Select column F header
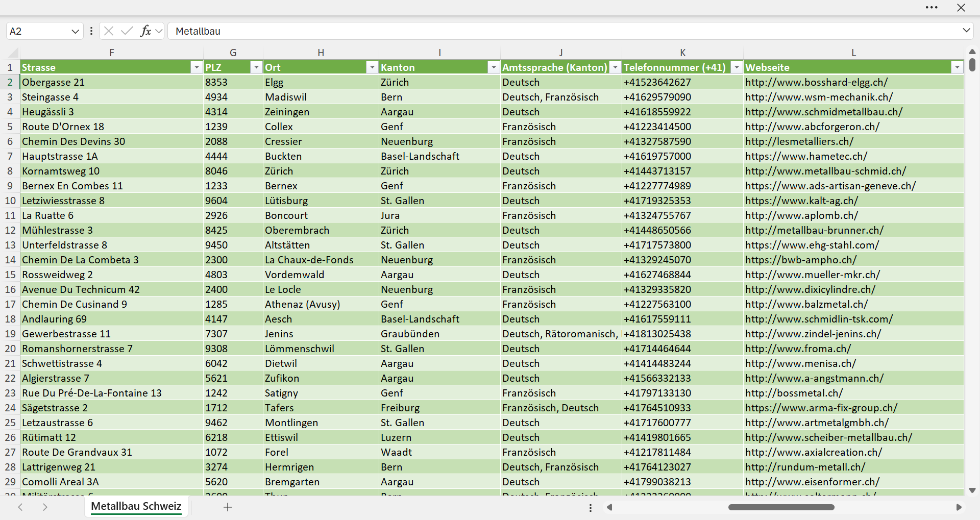 click(112, 53)
